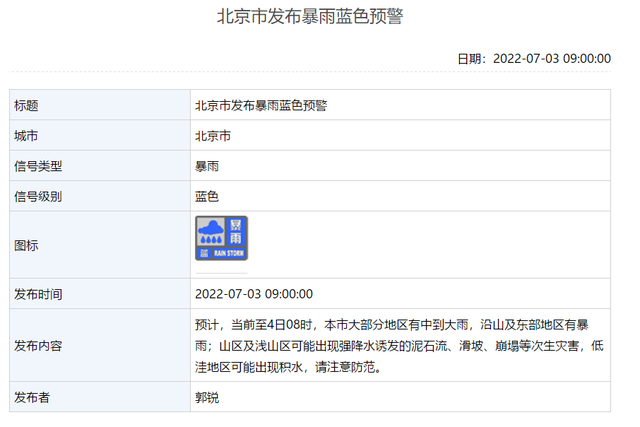Select the 发布者 row label
The image size is (640, 427).
click(x=32, y=397)
